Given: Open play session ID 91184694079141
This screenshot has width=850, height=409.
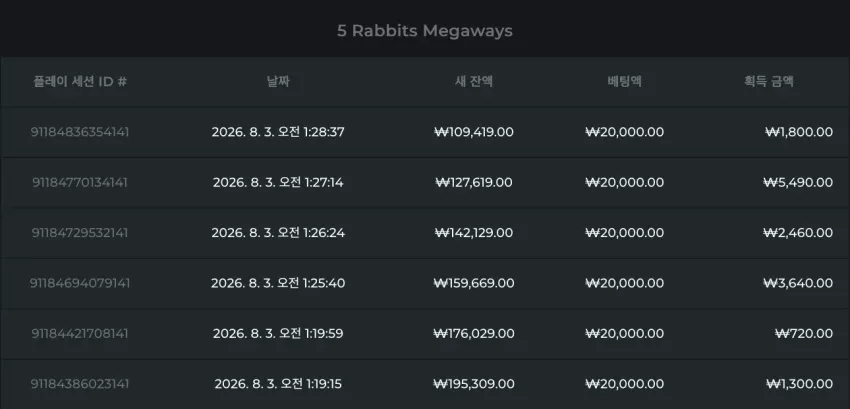Looking at the screenshot, I should click(80, 283).
